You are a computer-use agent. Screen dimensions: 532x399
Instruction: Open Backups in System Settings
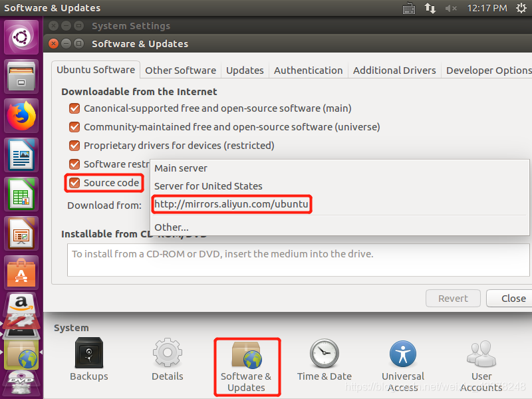tap(89, 360)
